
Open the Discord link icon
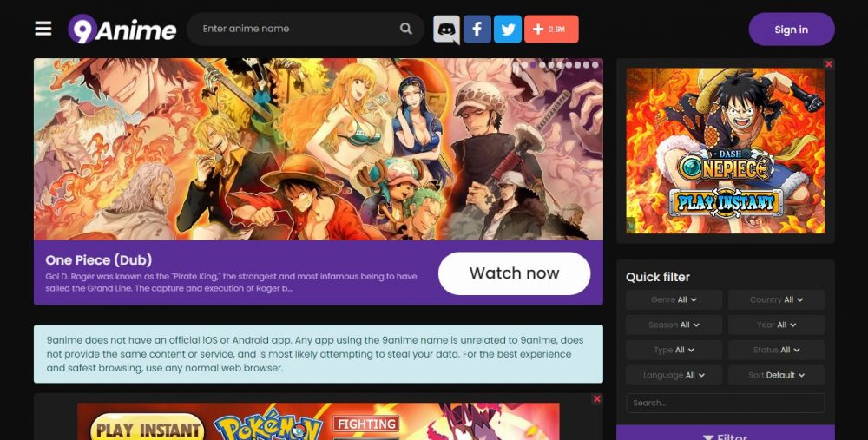pyautogui.click(x=446, y=30)
